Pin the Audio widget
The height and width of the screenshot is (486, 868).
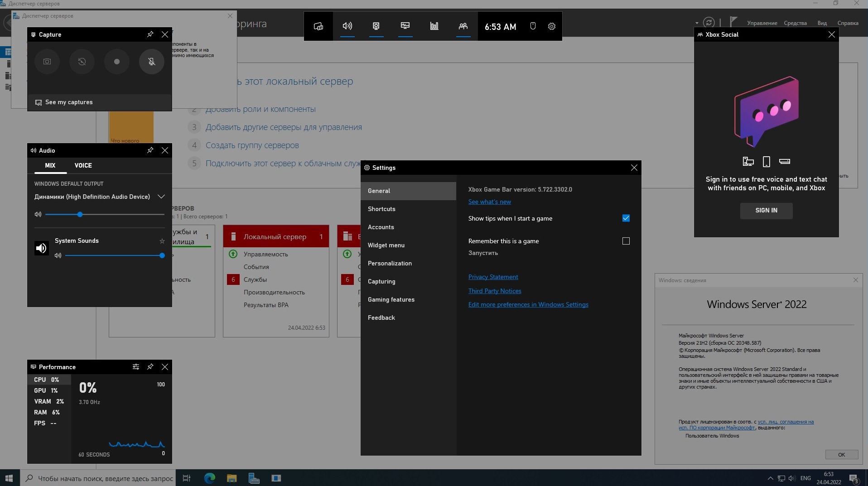click(x=150, y=150)
